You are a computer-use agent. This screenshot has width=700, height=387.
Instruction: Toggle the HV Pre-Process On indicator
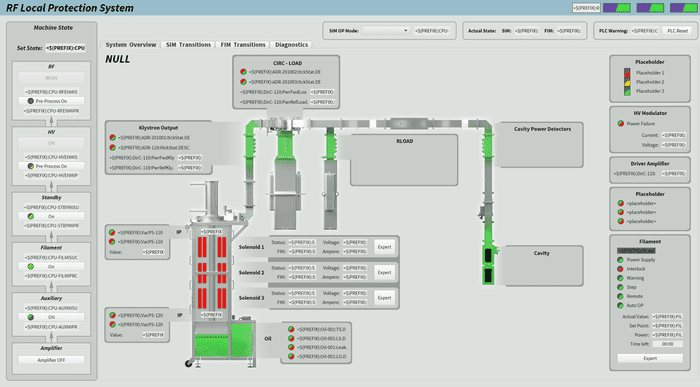(x=51, y=166)
